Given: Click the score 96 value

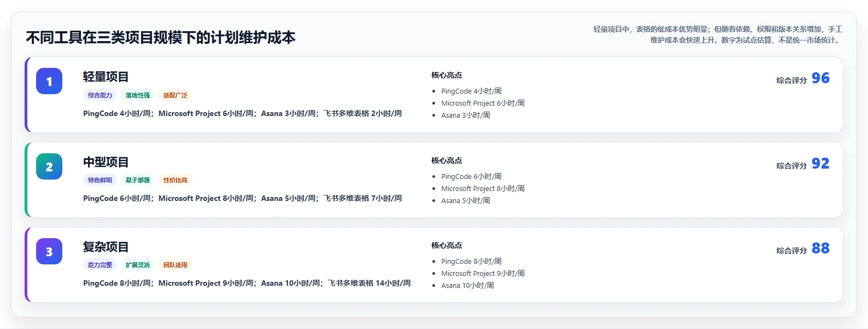Looking at the screenshot, I should tap(820, 78).
